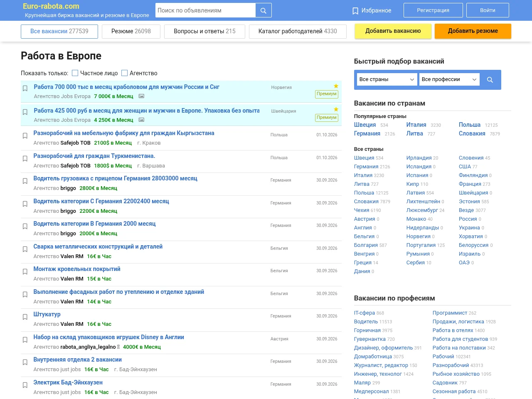Bookmark Водитель категории В Германия vacancy
The width and height of the screenshot is (532, 399).
(x=25, y=227)
